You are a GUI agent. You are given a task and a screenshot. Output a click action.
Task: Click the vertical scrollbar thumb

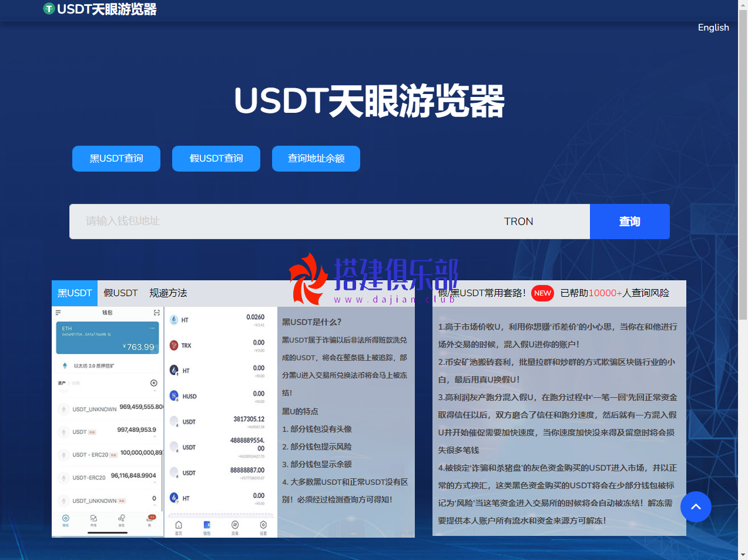coord(743,165)
